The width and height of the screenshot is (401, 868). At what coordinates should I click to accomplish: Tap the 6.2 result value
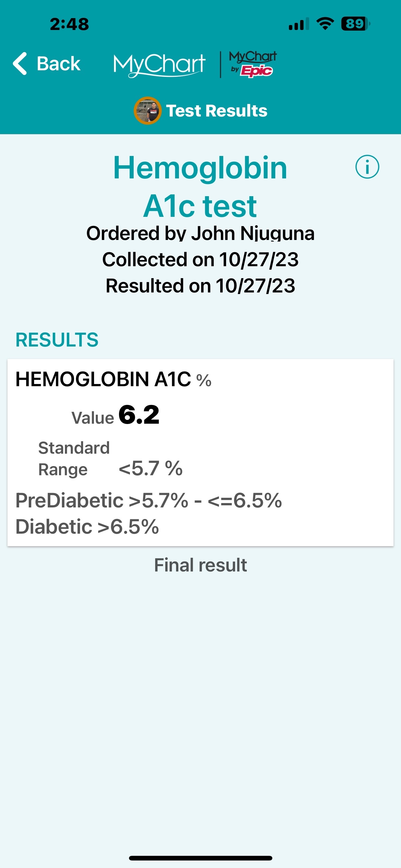[139, 415]
